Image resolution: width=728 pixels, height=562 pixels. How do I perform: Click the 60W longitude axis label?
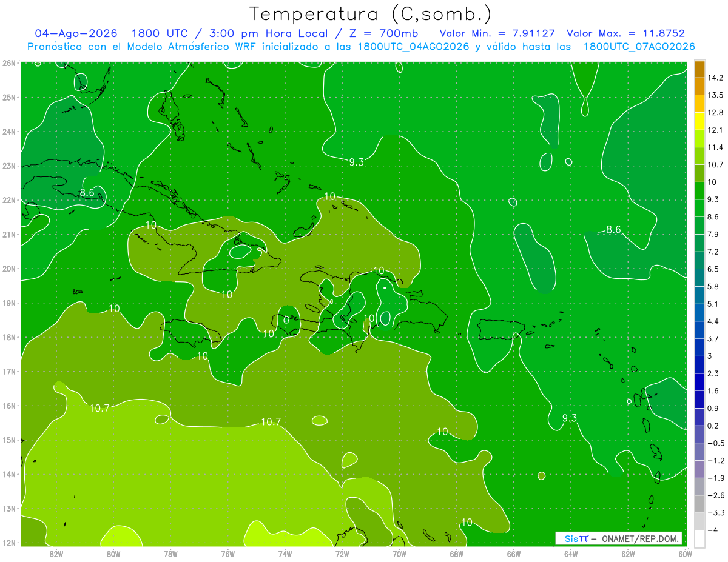click(685, 553)
